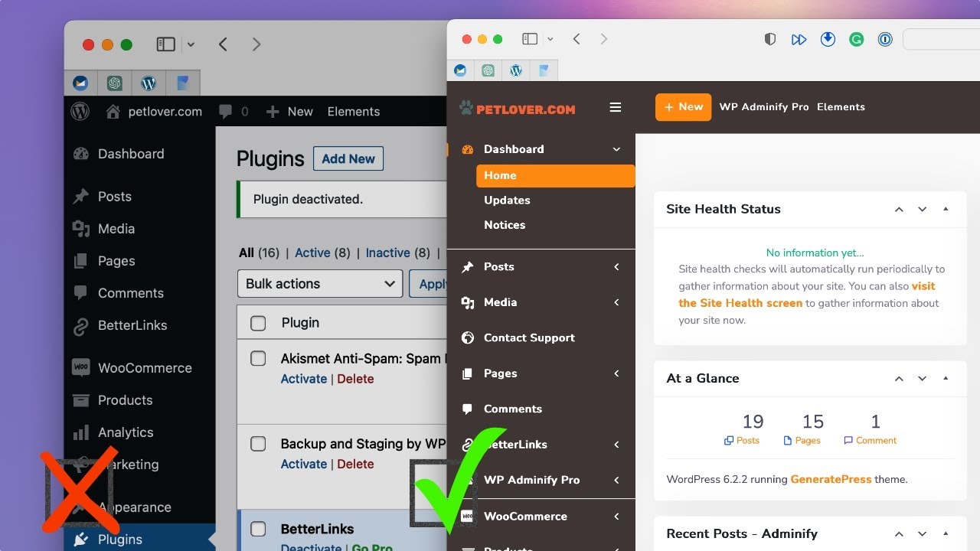Switch to WordPress tab in left browser
This screenshot has width=980, height=551.
[149, 83]
